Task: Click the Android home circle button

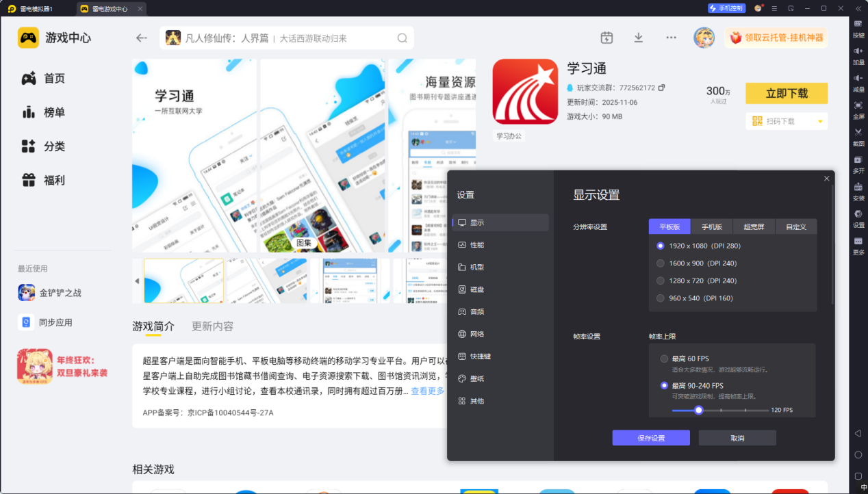Action: pos(858,455)
